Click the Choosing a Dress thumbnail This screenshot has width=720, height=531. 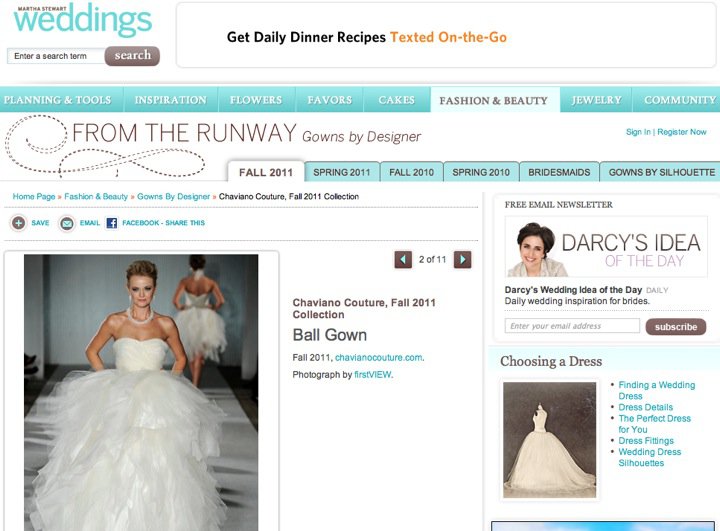(x=549, y=438)
